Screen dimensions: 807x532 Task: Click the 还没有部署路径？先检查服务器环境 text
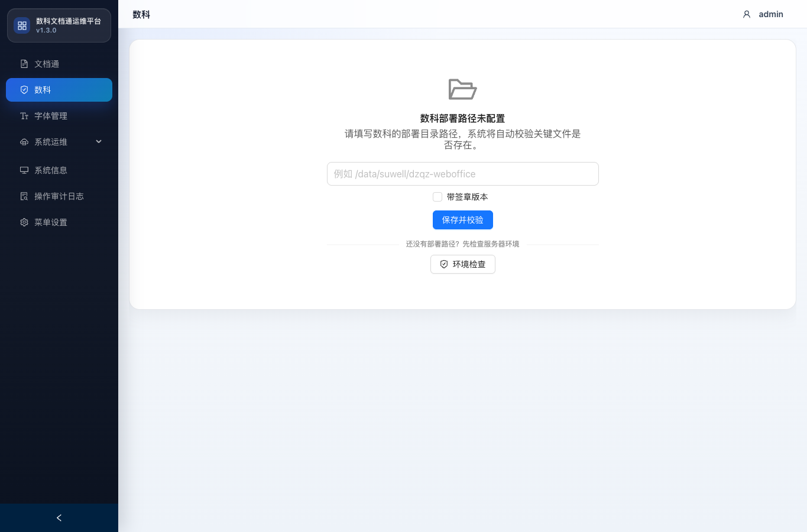point(462,244)
